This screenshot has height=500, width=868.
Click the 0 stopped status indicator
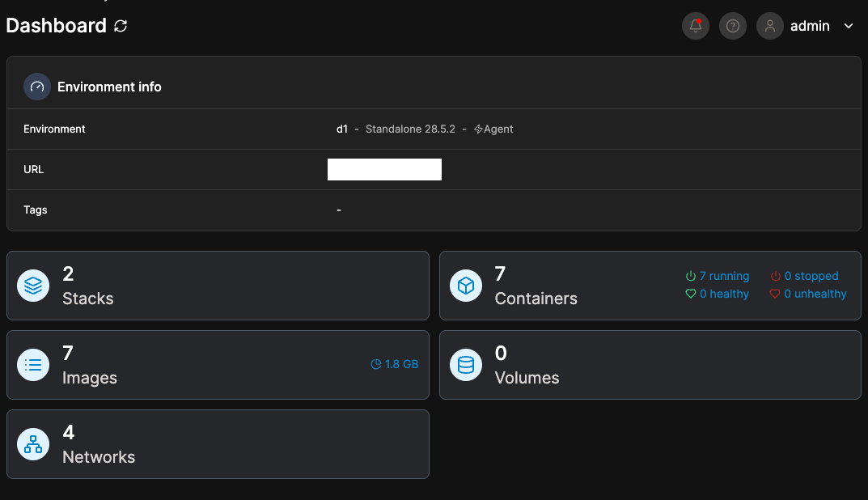804,276
